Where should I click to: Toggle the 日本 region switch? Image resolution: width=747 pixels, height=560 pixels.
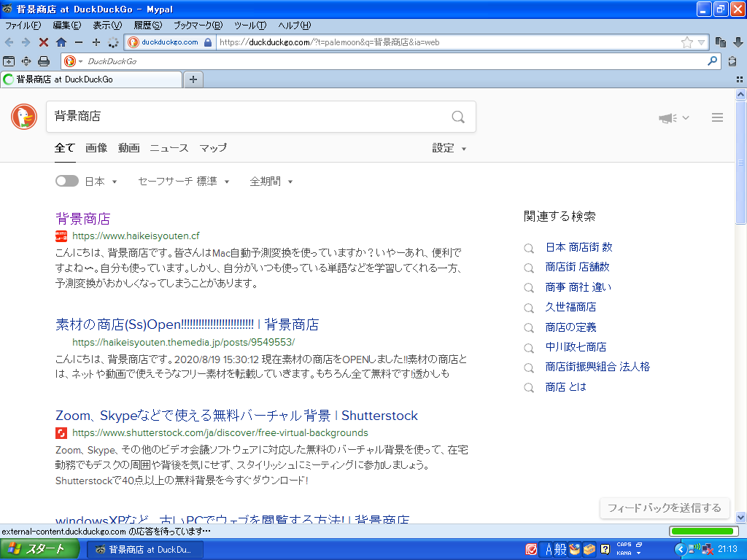[x=66, y=181]
